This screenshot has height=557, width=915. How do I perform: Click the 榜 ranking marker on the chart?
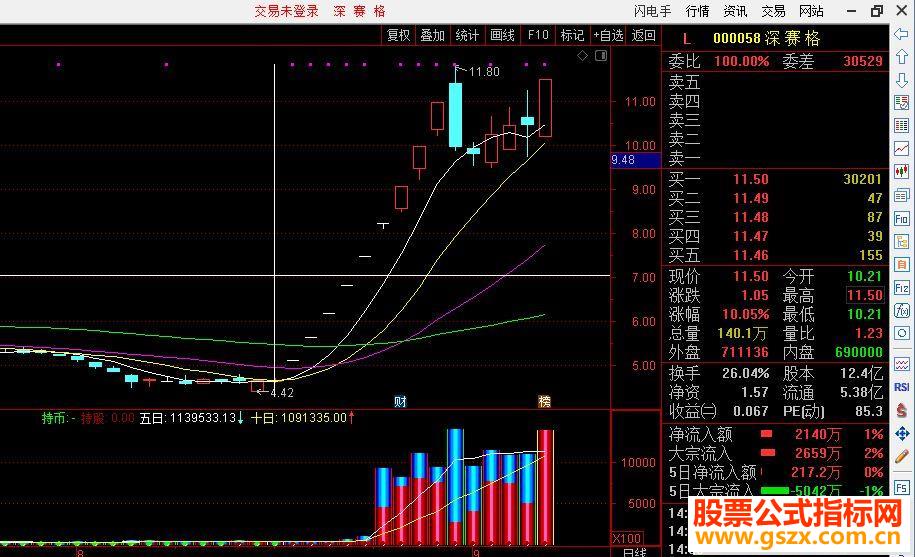tap(544, 401)
